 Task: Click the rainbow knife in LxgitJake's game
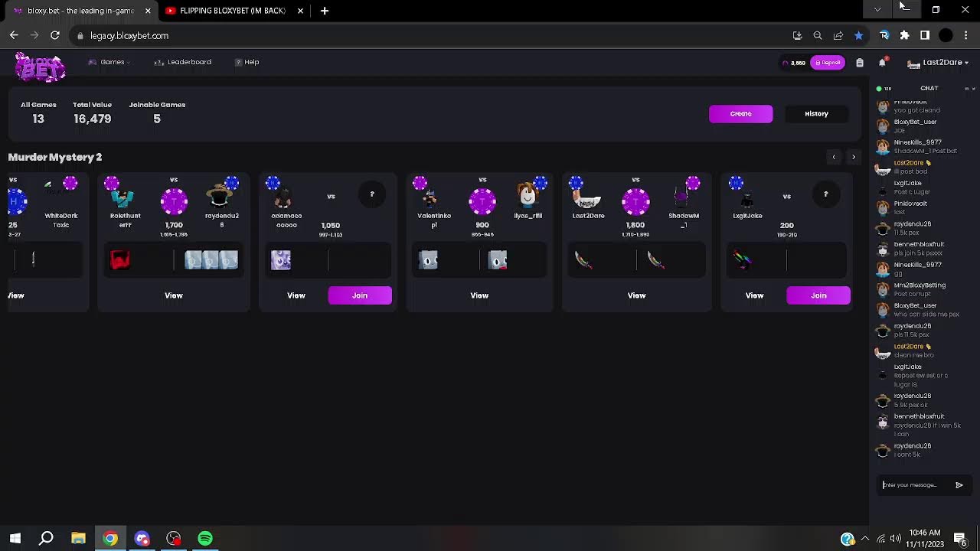coord(743,260)
